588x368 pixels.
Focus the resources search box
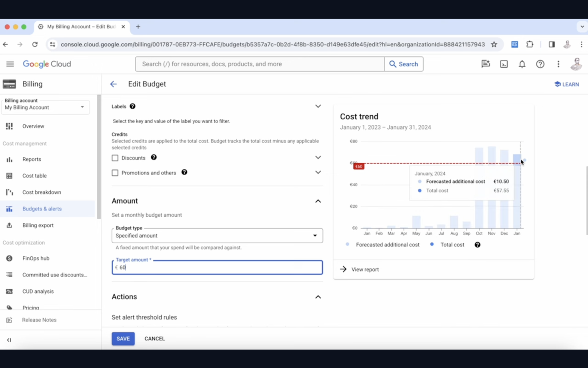click(260, 64)
